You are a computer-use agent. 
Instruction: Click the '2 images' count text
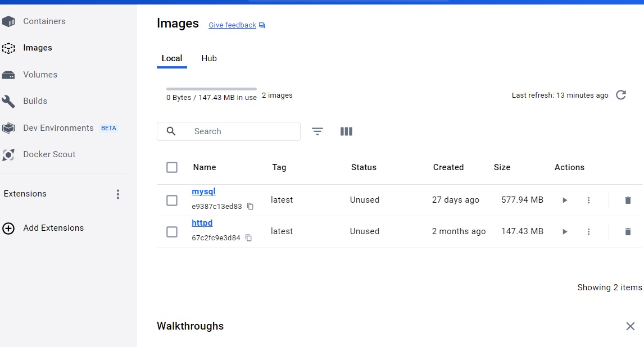pos(277,95)
